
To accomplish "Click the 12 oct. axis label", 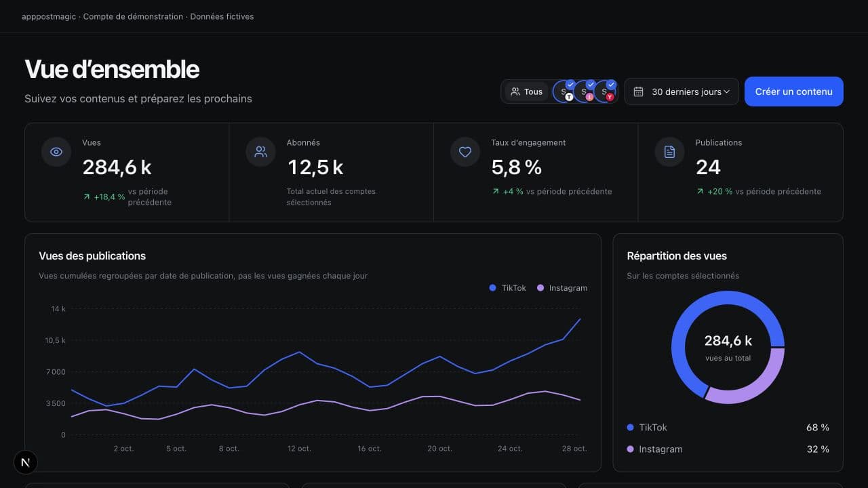I will coord(299,449).
